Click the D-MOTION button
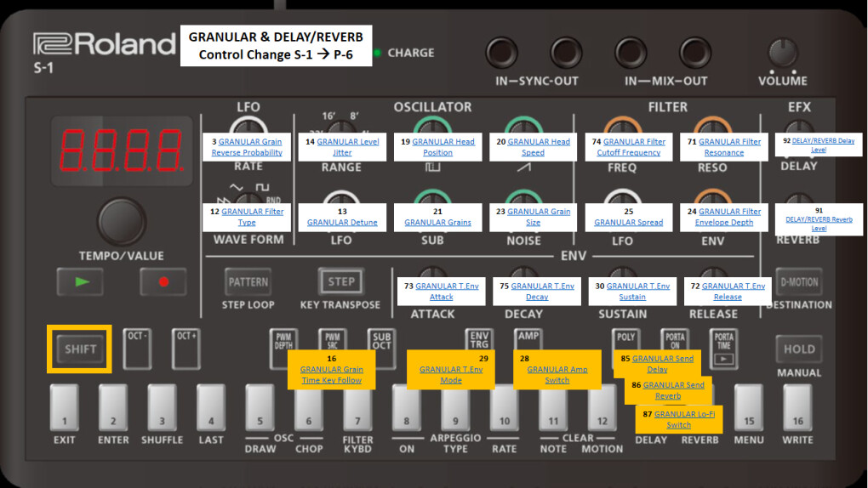868x488 pixels. tap(799, 282)
